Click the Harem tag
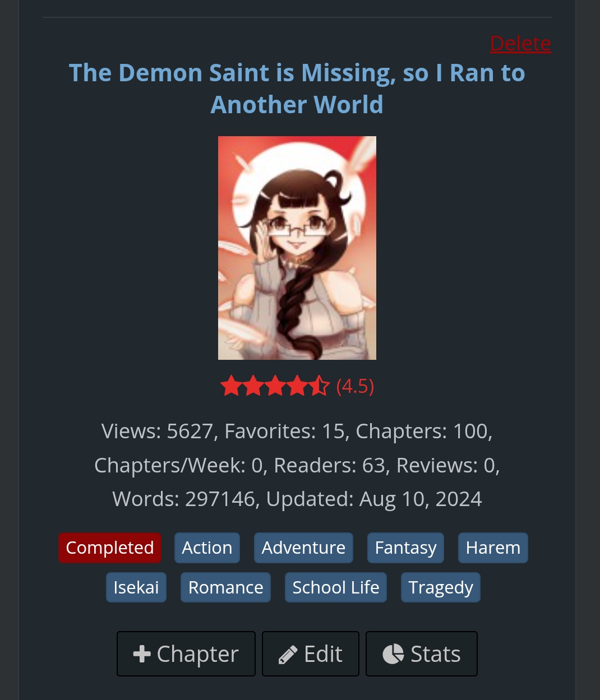 [493, 548]
